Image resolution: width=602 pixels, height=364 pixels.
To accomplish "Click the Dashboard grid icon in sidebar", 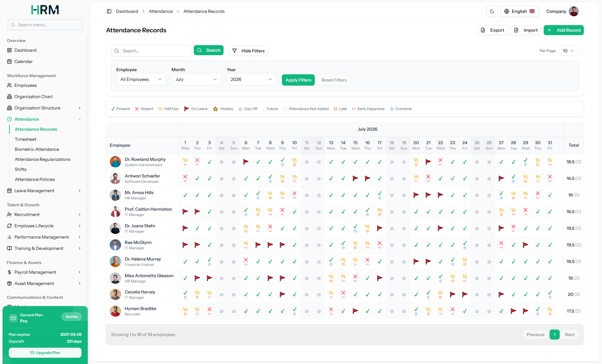I will [9, 50].
